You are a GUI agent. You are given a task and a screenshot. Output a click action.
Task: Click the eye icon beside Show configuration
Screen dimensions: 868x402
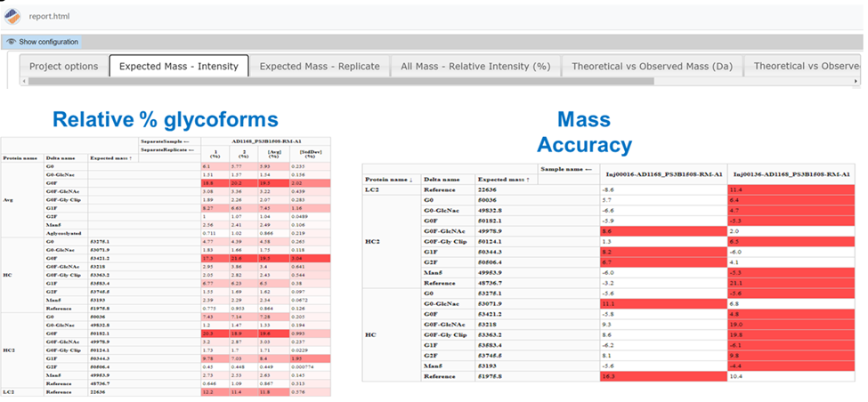coord(10,42)
